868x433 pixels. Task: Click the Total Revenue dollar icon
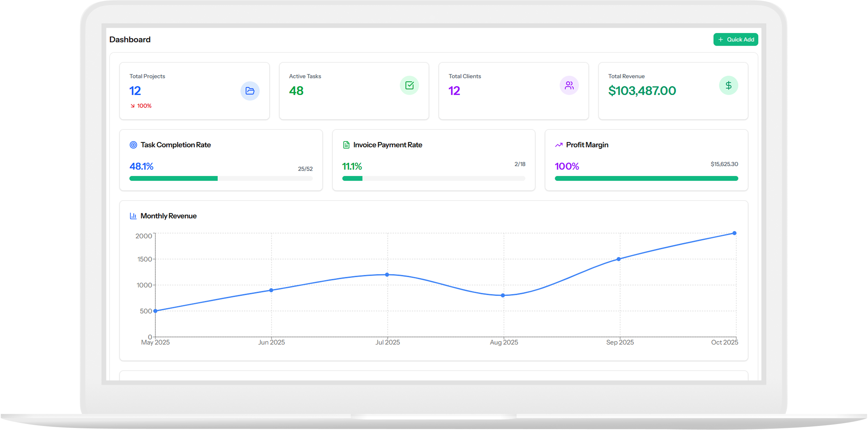point(728,85)
